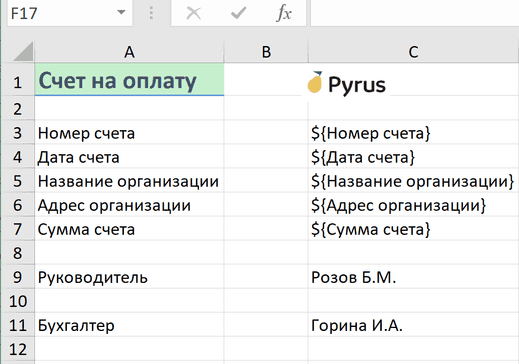This screenshot has width=519, height=364.
Task: Select cell 'Номер счета' in column A
Action: [x=129, y=132]
